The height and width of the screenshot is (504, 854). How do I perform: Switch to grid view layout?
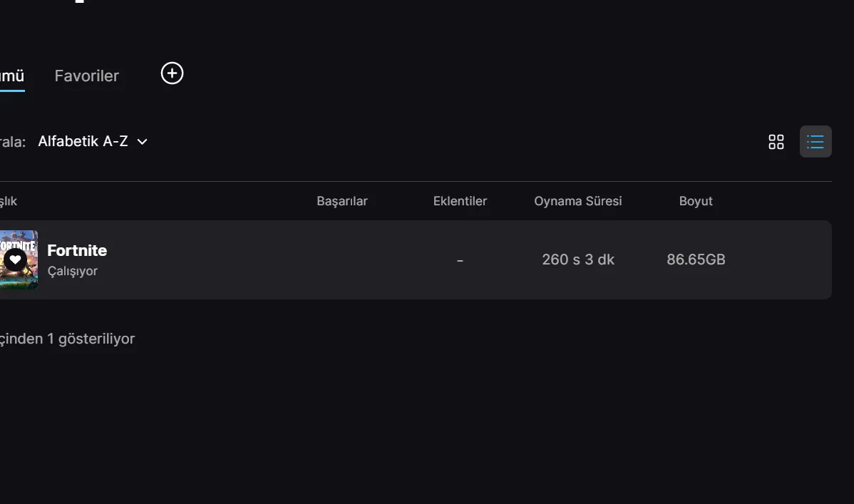[x=776, y=142]
